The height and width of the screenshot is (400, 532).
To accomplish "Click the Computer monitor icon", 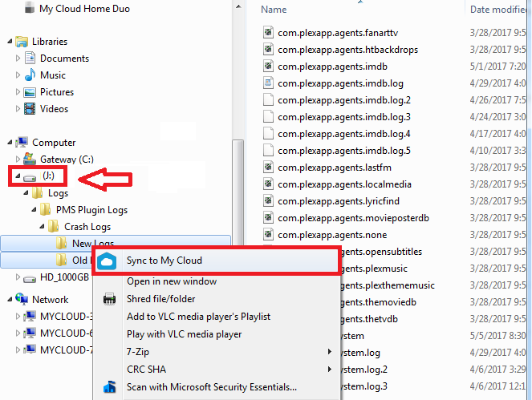I will click(x=22, y=143).
